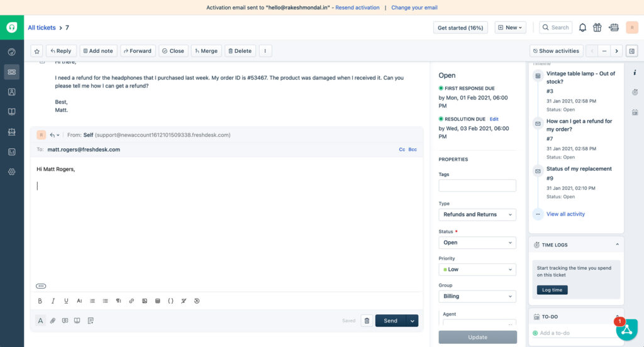Insert a table in the reply

[157, 301]
